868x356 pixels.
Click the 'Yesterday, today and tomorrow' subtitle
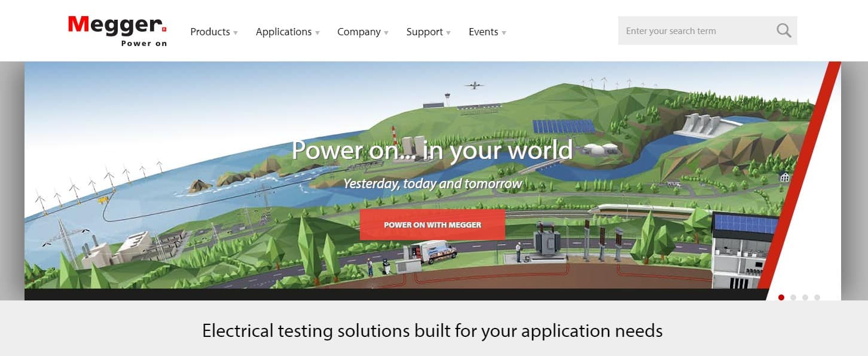tap(432, 183)
